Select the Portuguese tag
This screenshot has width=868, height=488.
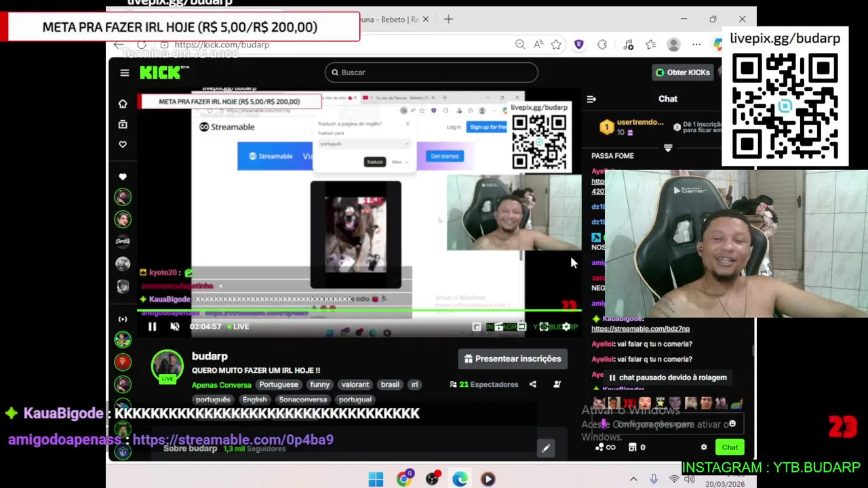[x=278, y=384]
